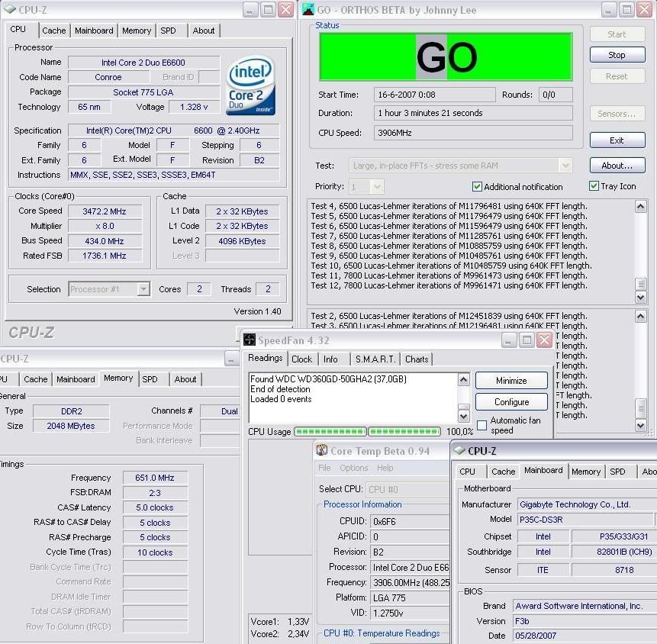Open the SPD tab in top CPU-Z

coord(168,31)
